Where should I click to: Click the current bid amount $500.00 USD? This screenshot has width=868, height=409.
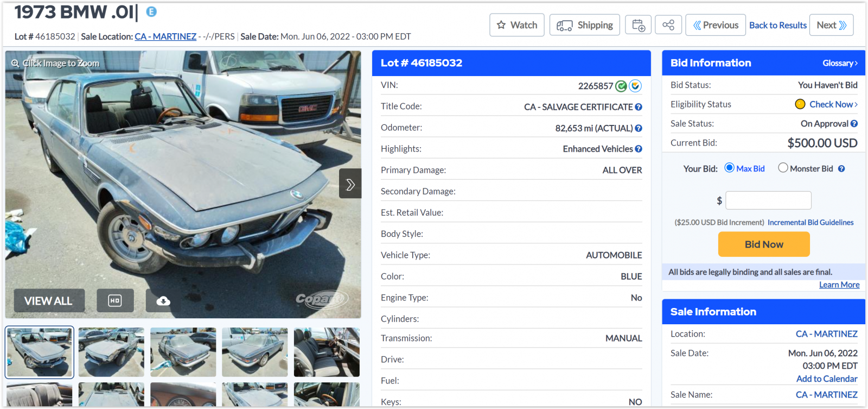[x=822, y=143]
